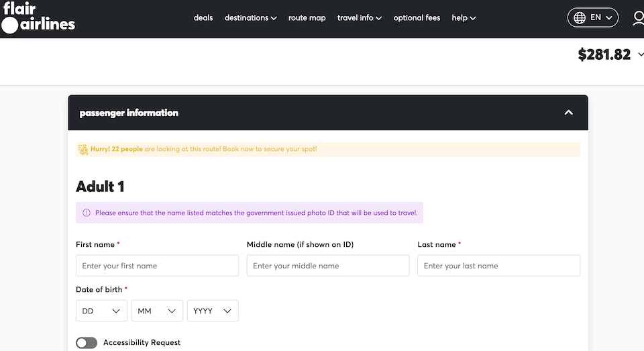Open the optional fees link

[x=417, y=18]
